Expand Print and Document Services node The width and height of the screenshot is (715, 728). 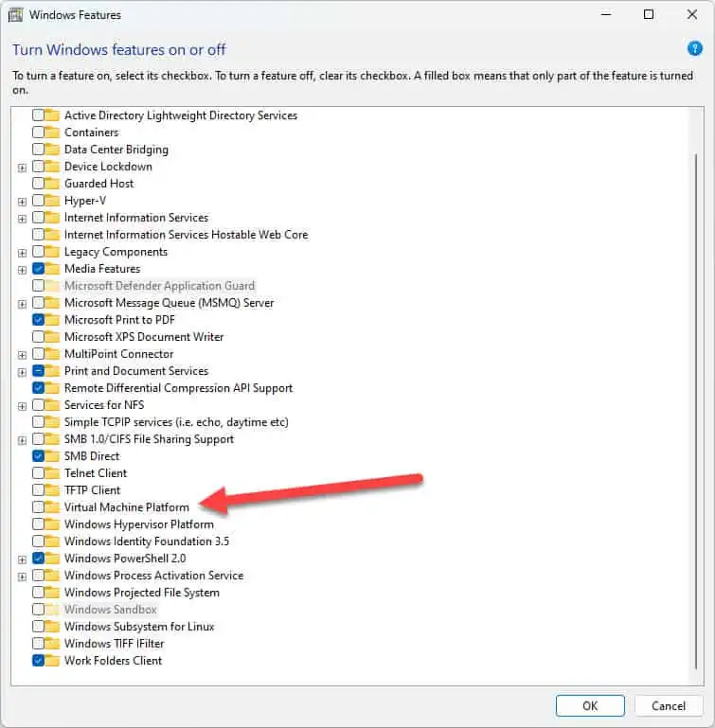(22, 372)
